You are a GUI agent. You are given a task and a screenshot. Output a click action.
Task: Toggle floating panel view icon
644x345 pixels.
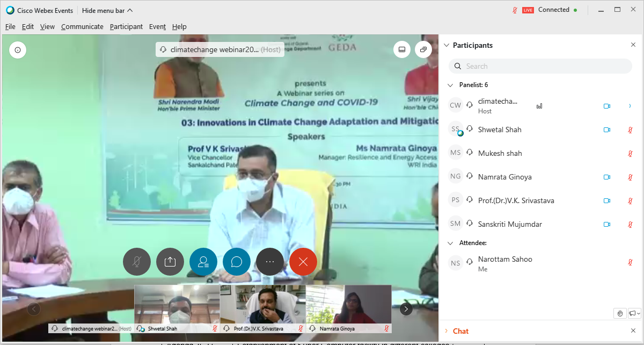423,50
